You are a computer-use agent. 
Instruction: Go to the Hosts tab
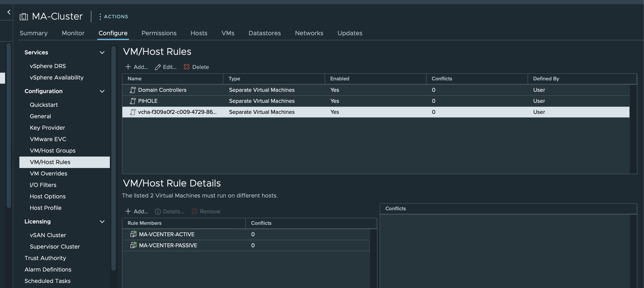[199, 33]
